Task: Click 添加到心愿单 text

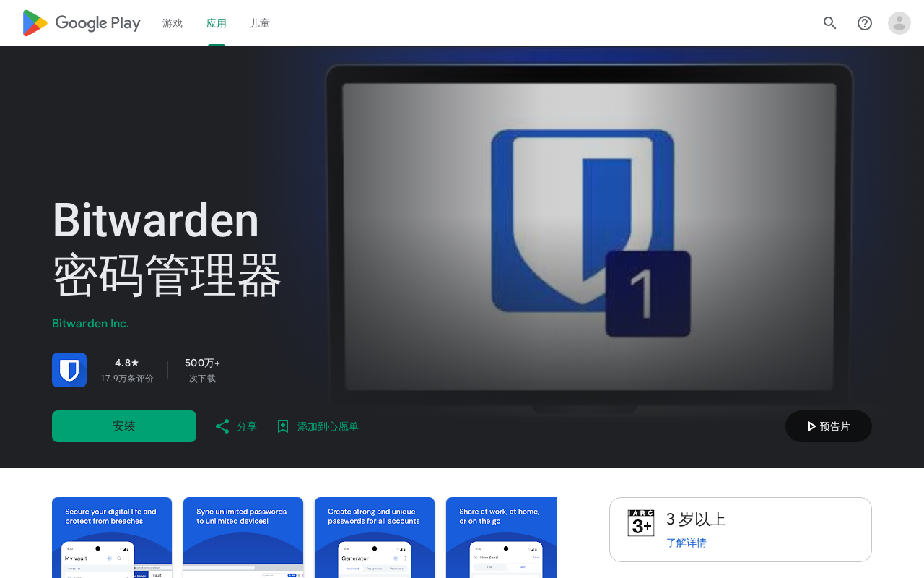Action: 328,426
